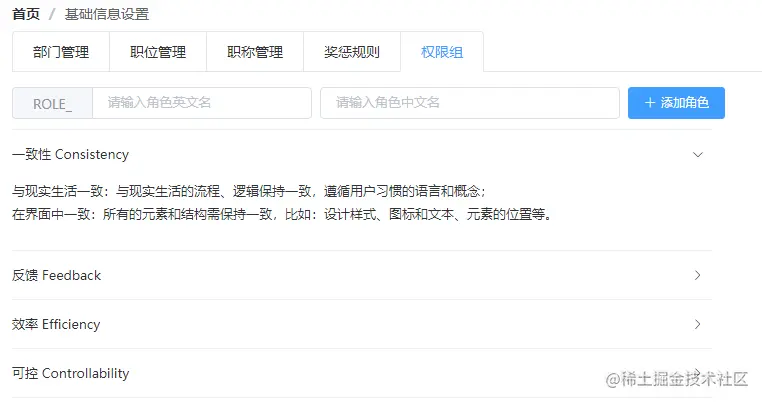
Task: Select the 职称管理 tab
Action: [x=255, y=52]
